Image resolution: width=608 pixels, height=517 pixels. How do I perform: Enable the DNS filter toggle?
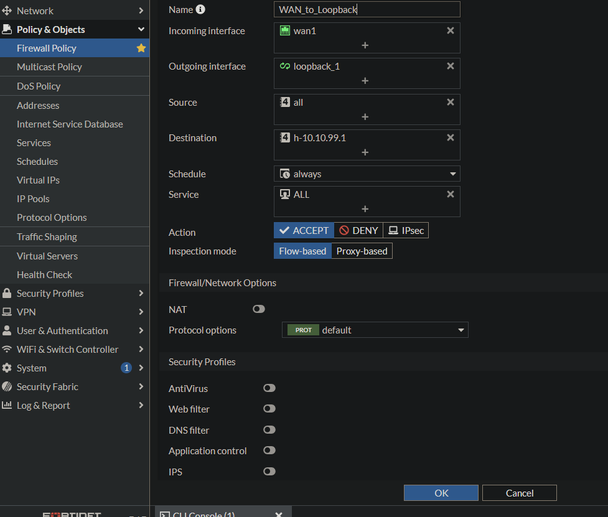click(x=269, y=430)
